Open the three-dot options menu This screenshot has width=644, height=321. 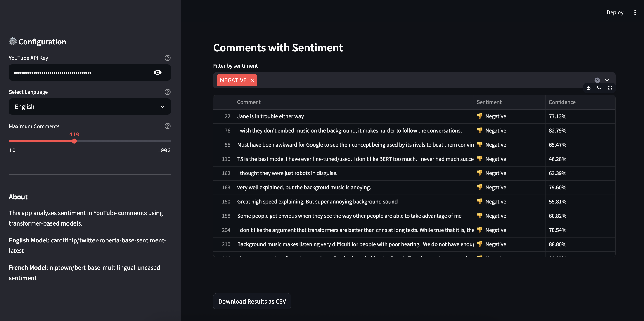click(x=635, y=12)
